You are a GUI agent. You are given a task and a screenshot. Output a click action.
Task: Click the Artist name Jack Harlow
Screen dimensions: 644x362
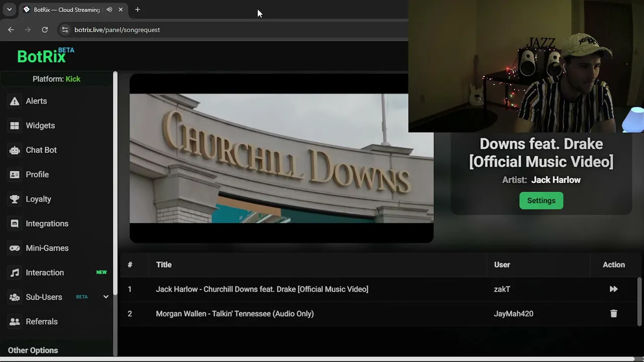tap(556, 180)
